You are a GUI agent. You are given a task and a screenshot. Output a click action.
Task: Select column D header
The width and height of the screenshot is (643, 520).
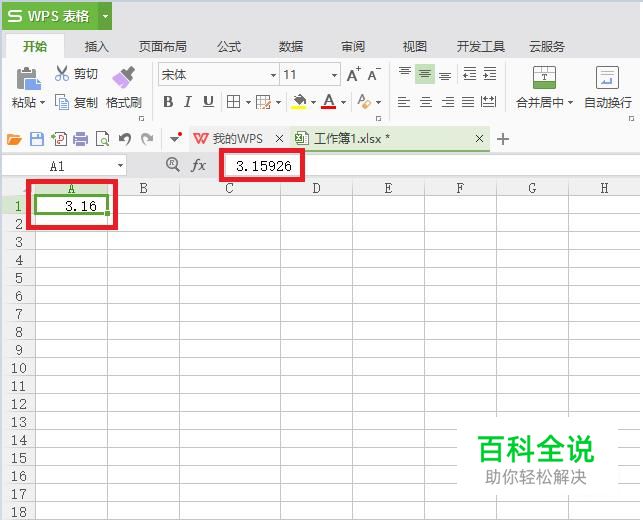click(x=316, y=188)
